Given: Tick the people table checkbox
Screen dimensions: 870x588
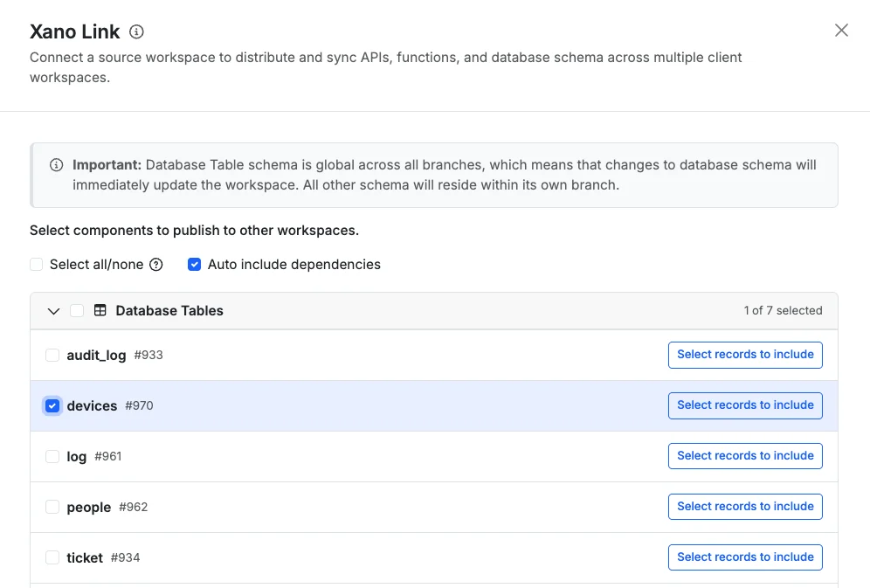Looking at the screenshot, I should click(x=52, y=507).
